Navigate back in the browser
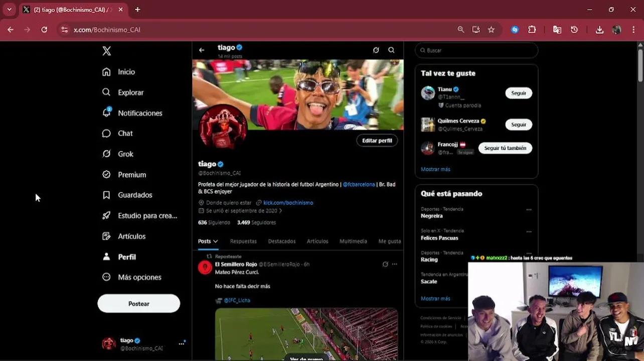Viewport: 644px width, 361px height. click(x=11, y=30)
